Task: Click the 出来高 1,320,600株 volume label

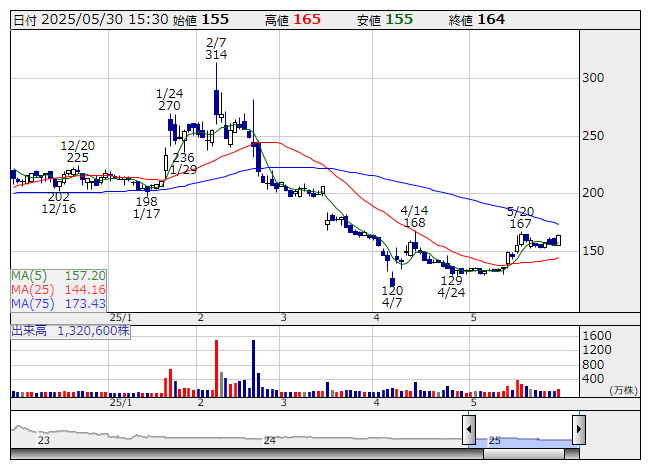Action: click(x=70, y=331)
